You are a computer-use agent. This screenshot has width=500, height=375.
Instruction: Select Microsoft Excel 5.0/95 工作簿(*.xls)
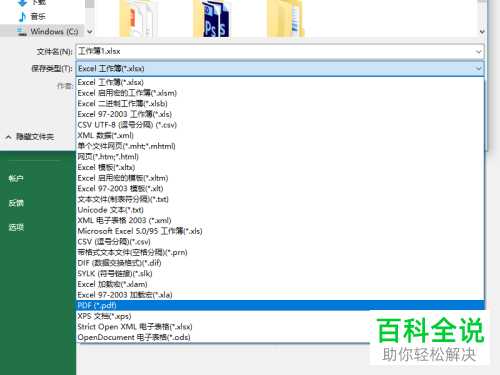point(280,231)
